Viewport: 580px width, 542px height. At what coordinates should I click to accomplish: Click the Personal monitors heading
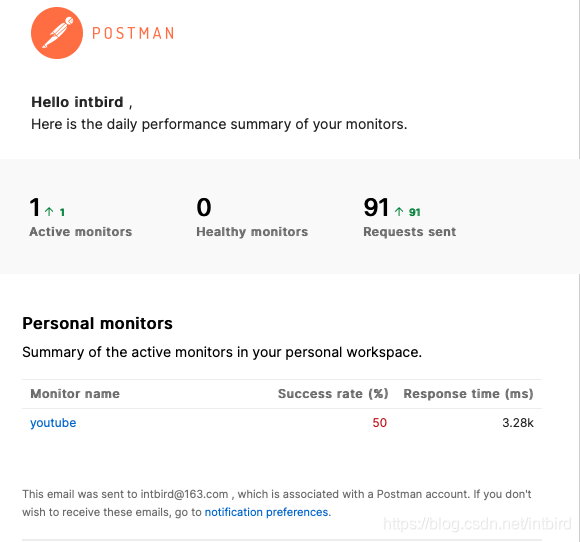pos(97,323)
